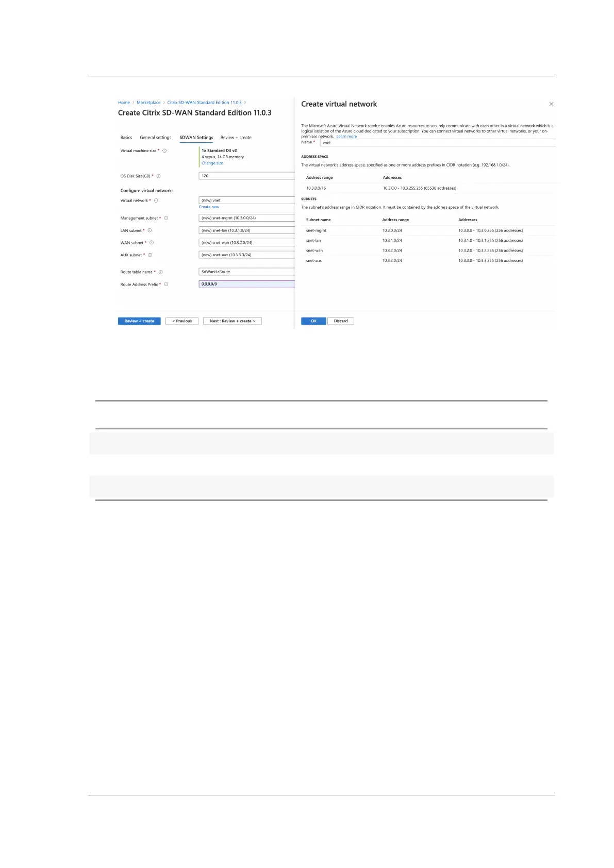Image resolution: width=614 pixels, height=868 pixels.
Task: Click the Route table name field SdWanHaRoute
Action: tap(246, 272)
